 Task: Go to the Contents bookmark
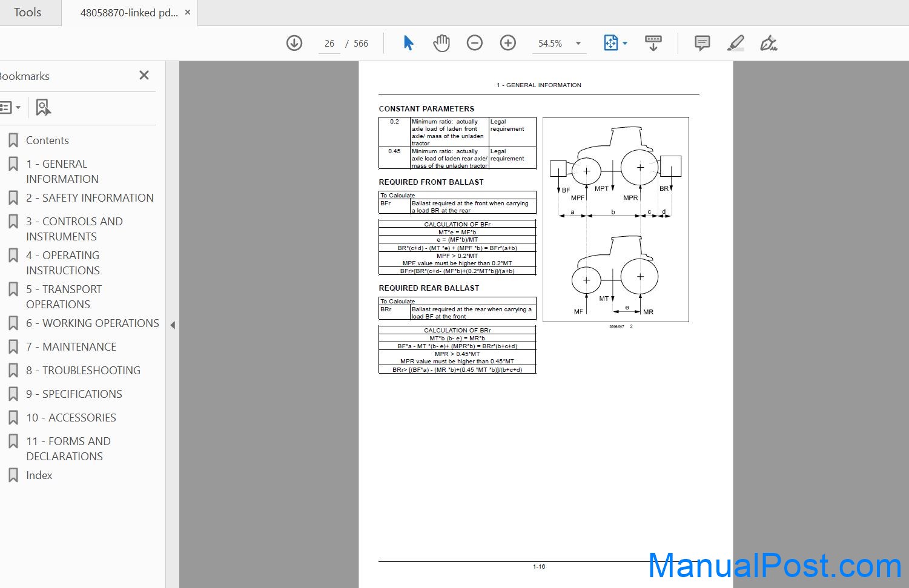coord(47,140)
